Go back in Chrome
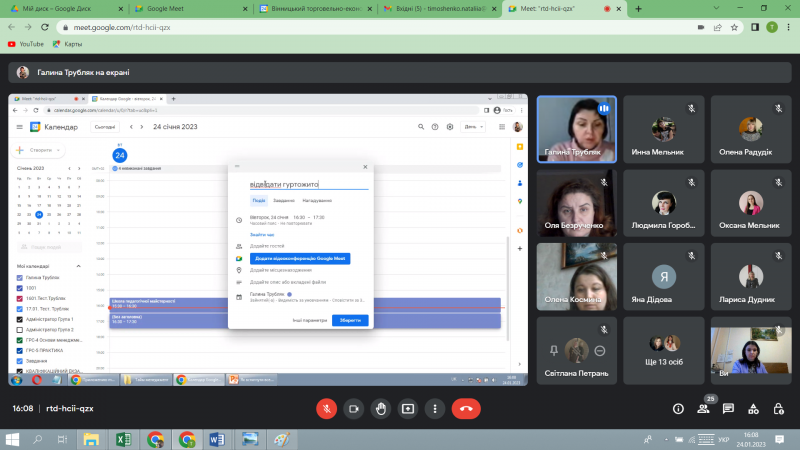Image resolution: width=800 pixels, height=450 pixels. point(12,27)
